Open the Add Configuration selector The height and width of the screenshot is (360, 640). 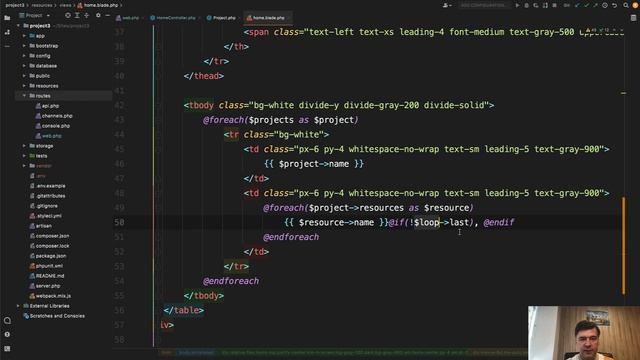(x=483, y=5)
